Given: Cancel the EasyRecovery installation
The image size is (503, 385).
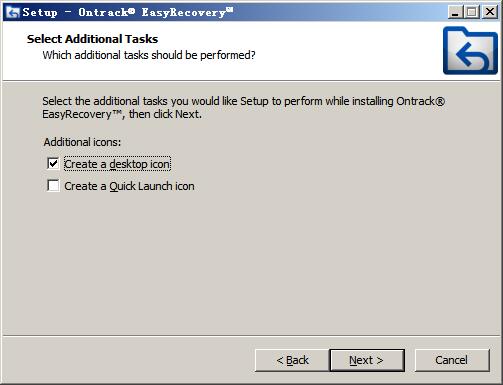Looking at the screenshot, I should (x=452, y=360).
